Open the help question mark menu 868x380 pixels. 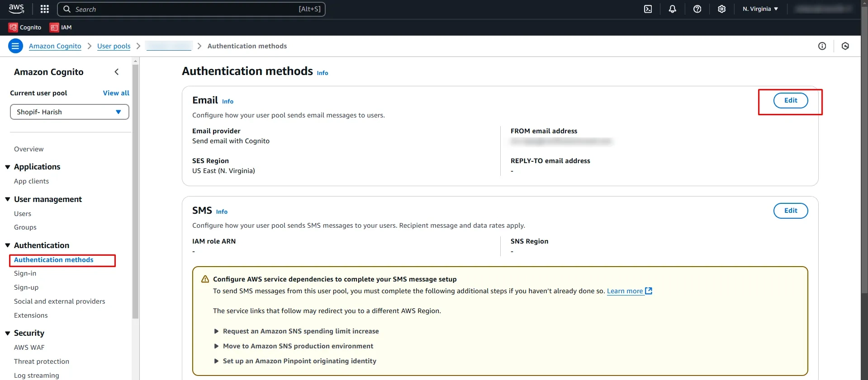coord(697,9)
